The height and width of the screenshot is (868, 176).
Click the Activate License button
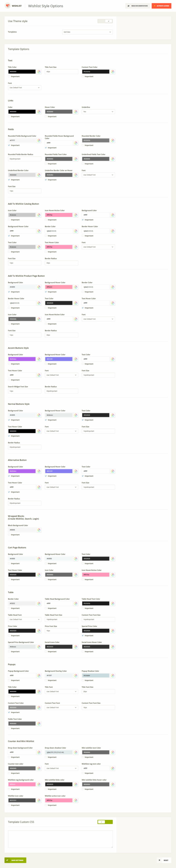click(161, 6)
